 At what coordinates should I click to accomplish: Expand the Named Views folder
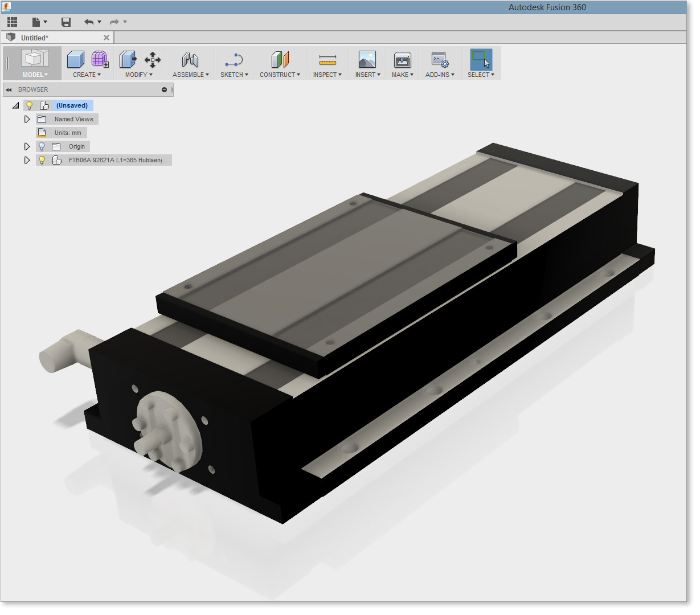point(27,119)
